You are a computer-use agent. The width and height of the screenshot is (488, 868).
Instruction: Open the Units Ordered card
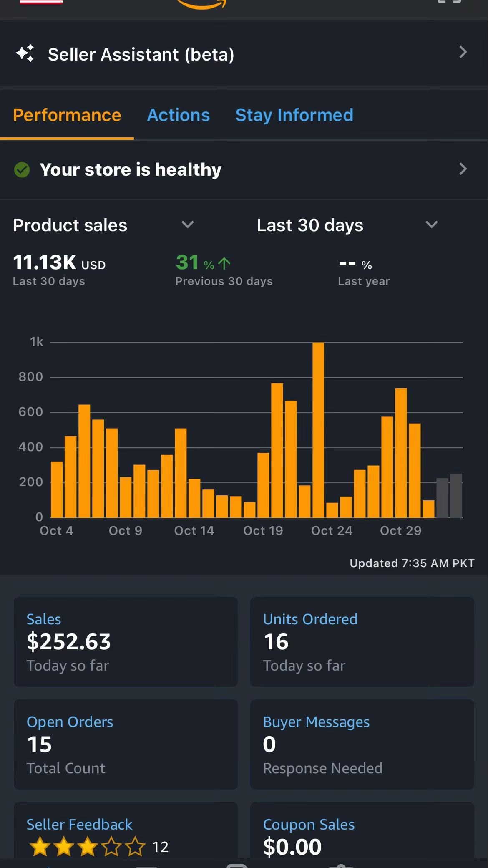[x=362, y=641]
